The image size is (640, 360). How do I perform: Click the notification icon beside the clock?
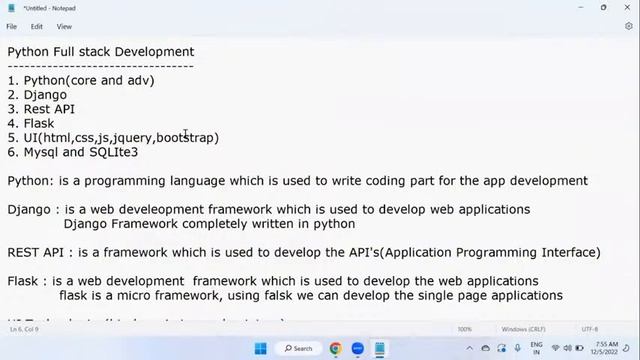point(626,348)
